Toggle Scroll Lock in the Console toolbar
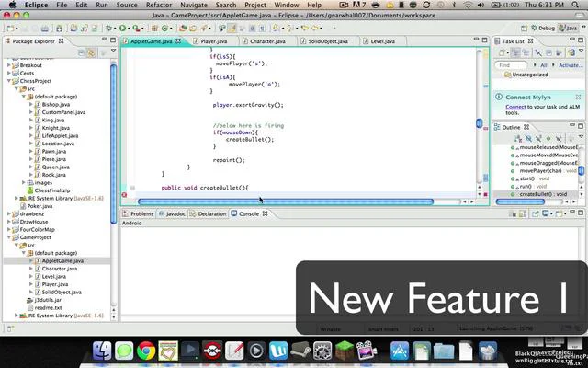588x368 pixels. click(x=523, y=213)
